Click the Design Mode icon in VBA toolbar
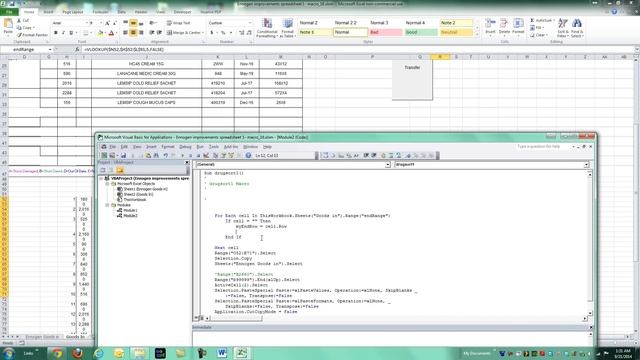The height and width of the screenshot is (360, 640). point(206,156)
